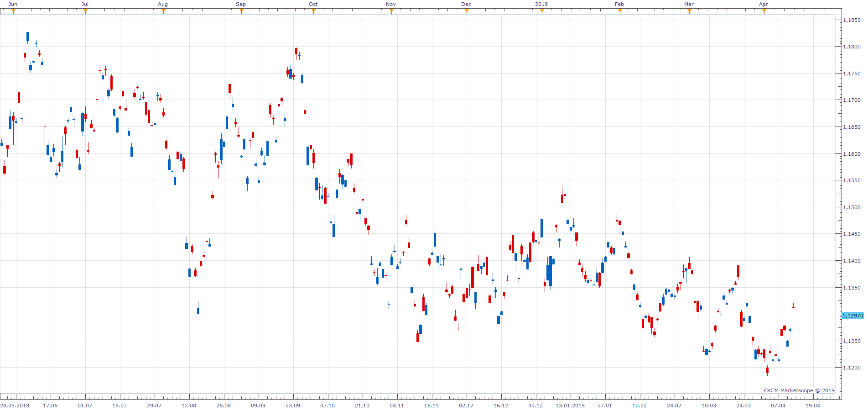This screenshot has width=868, height=411.
Task: Click the 19.04 date axis label
Action: click(x=813, y=406)
